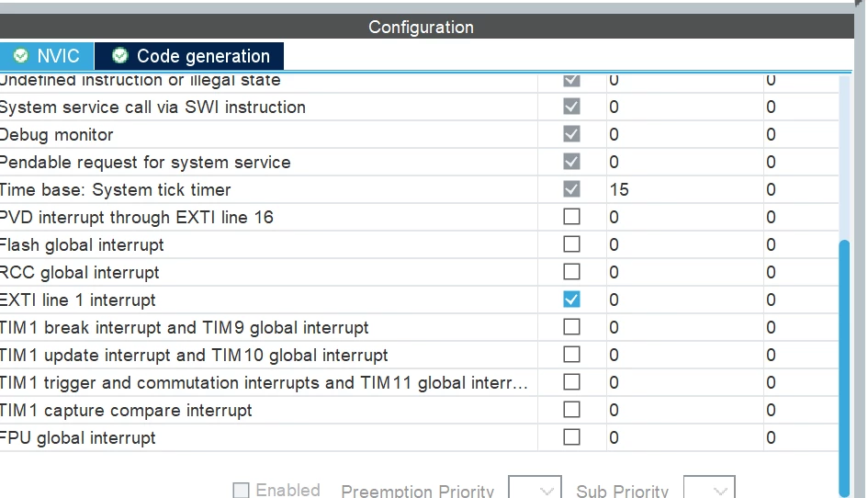Click the green check icon on NVIC tab
The height and width of the screenshot is (498, 868).
tap(21, 56)
